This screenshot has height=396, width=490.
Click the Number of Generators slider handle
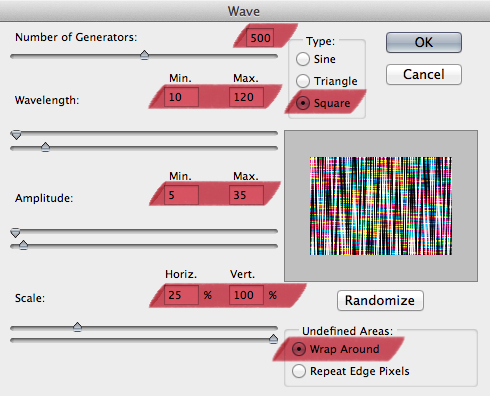144,55
